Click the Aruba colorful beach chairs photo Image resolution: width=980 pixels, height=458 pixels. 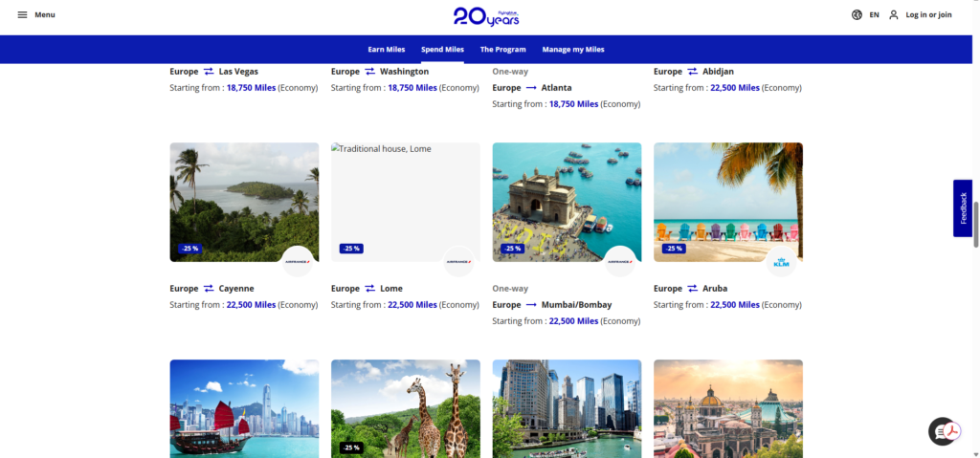pyautogui.click(x=728, y=202)
